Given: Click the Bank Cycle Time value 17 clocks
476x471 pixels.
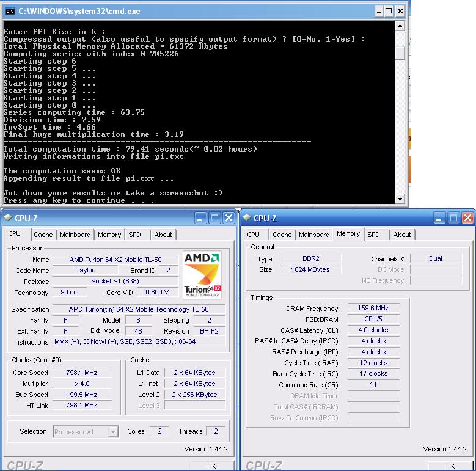Looking at the screenshot, I should (373, 373).
